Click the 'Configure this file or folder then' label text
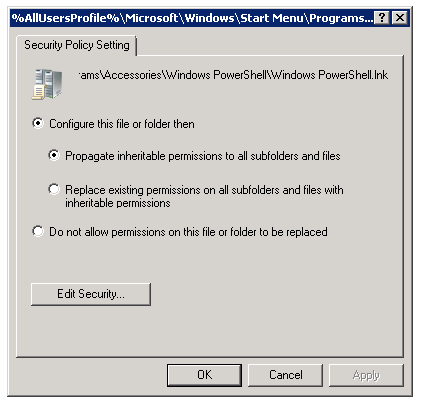This screenshot has height=405, width=421. [122, 124]
